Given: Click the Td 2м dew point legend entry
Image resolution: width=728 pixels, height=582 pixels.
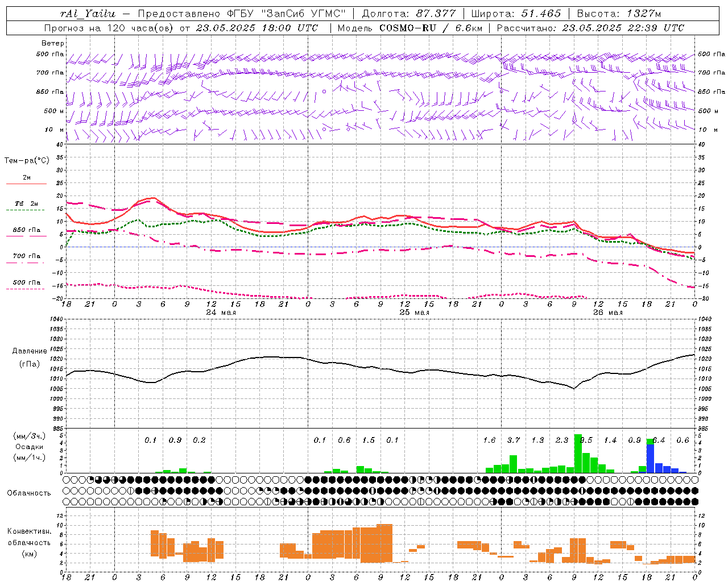Looking at the screenshot, I should click(x=27, y=203).
